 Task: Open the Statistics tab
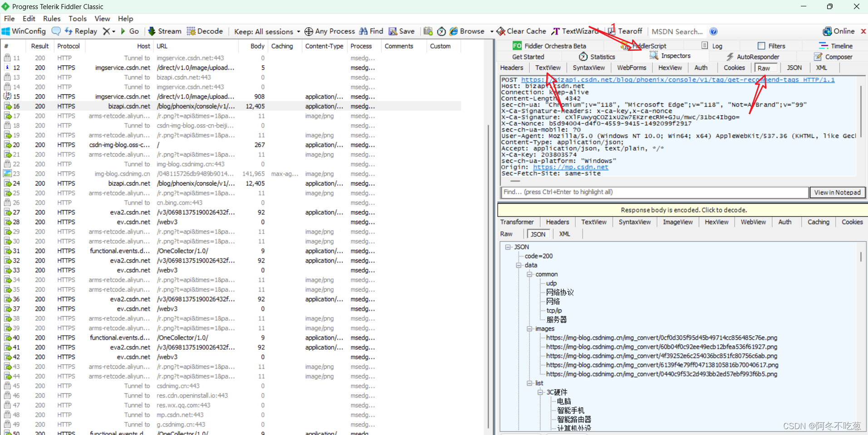tap(597, 57)
